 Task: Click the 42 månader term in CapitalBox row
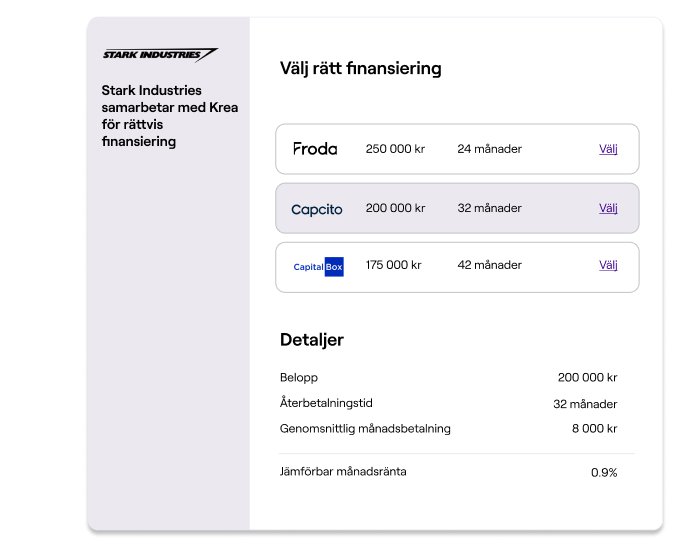click(x=489, y=265)
